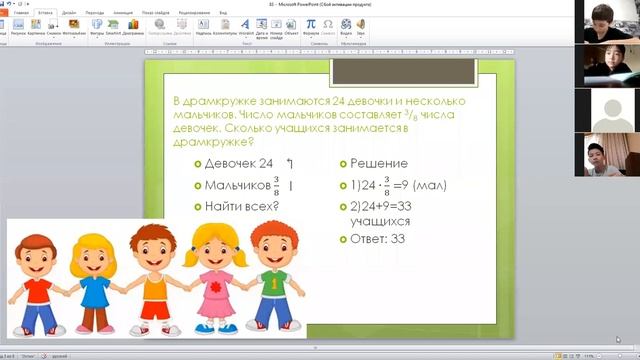Expand the Снимок dropdown arrow
The image size is (640, 360).
pos(53,38)
